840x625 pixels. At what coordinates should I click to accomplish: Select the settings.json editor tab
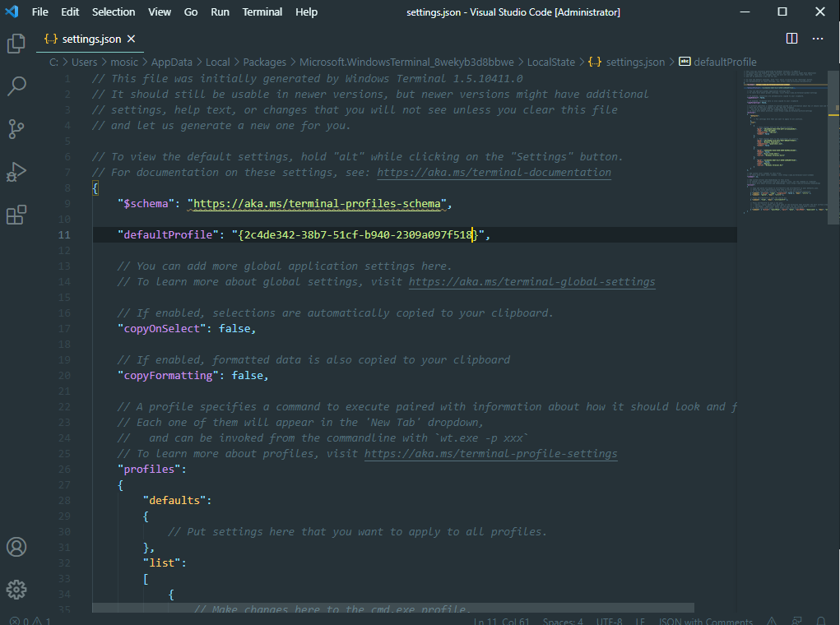91,39
